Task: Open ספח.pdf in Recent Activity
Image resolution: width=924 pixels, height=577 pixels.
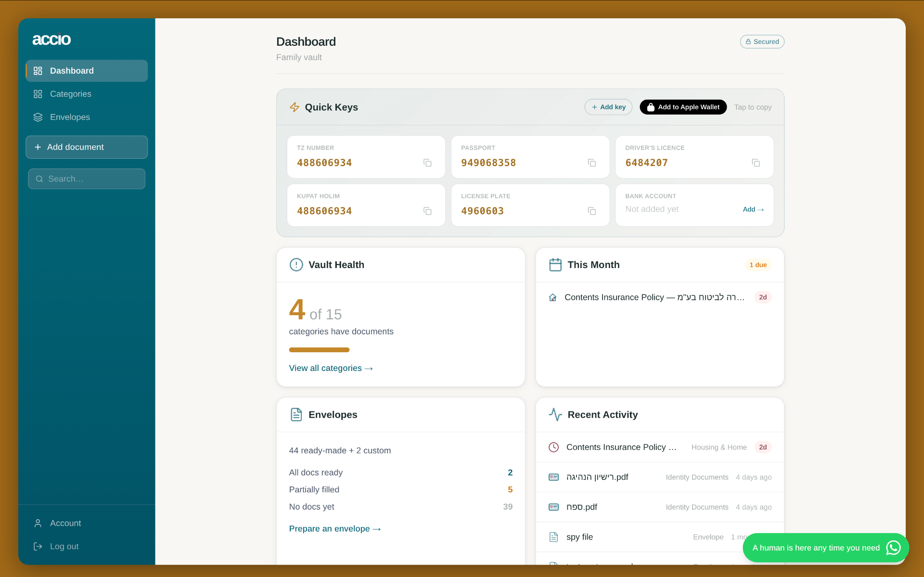Action: coord(660,507)
